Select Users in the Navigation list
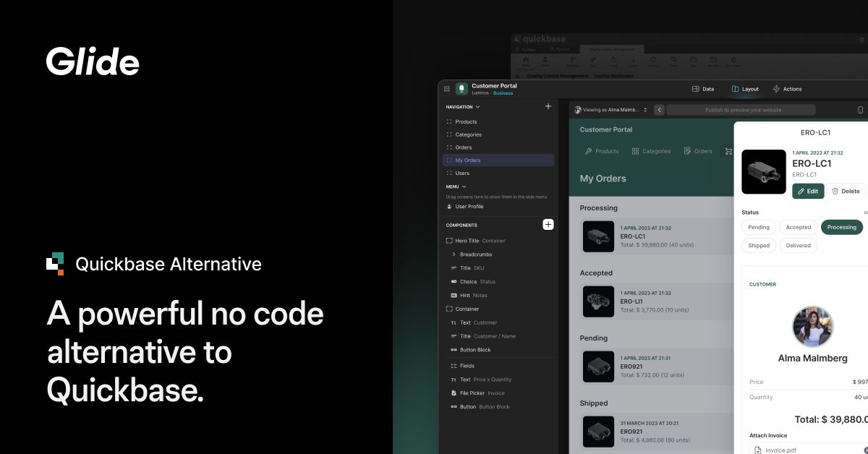The height and width of the screenshot is (454, 868). pos(498,174)
